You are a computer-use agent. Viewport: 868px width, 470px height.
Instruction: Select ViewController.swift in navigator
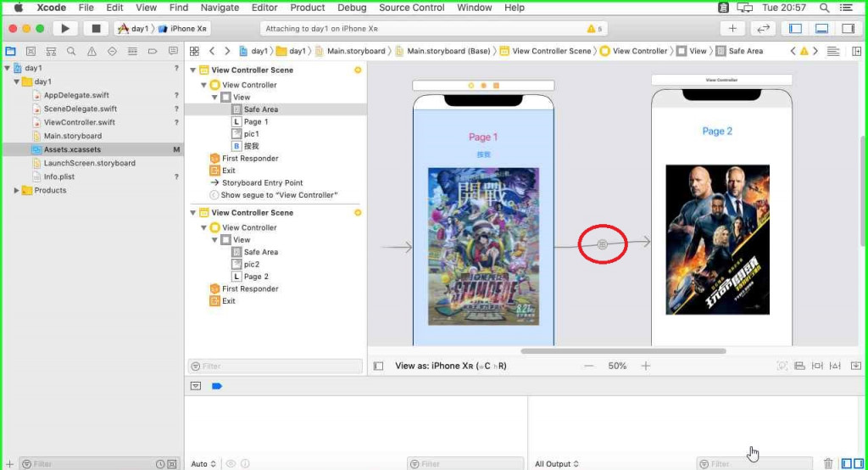(x=79, y=122)
